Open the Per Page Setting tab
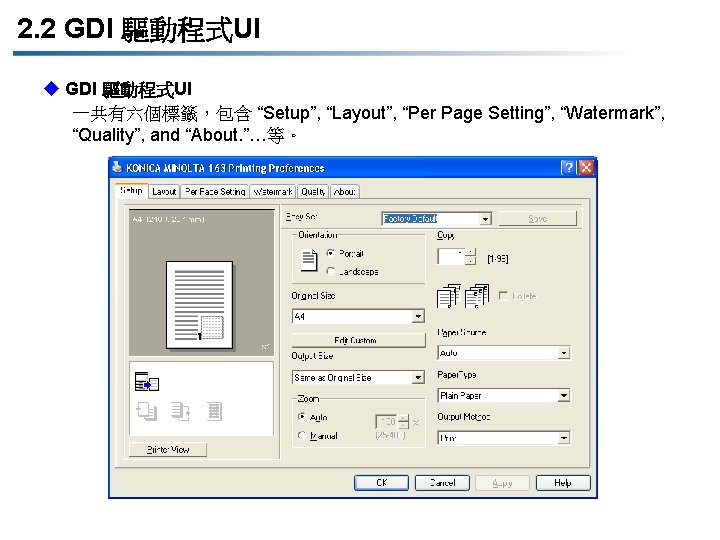 [215, 192]
